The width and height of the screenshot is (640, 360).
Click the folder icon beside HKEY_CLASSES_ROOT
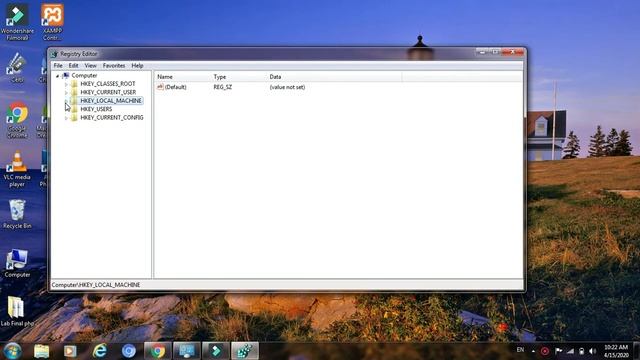(74, 84)
